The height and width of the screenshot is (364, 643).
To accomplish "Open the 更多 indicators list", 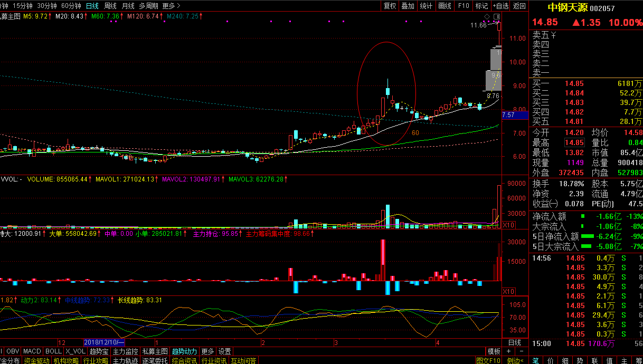I will pyautogui.click(x=208, y=351).
